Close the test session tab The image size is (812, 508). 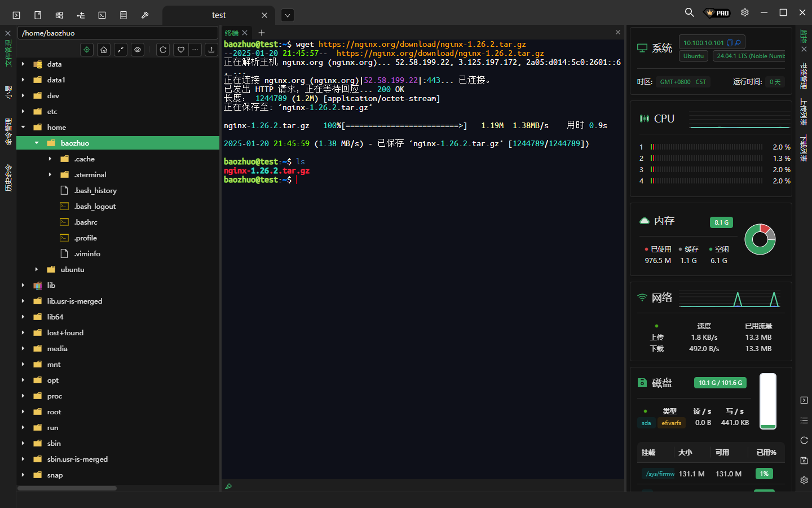click(264, 15)
